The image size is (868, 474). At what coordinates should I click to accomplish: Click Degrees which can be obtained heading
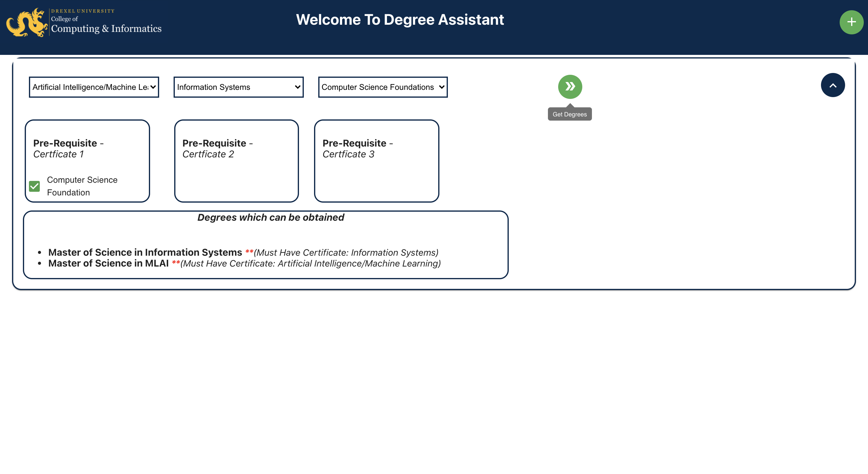pyautogui.click(x=271, y=217)
